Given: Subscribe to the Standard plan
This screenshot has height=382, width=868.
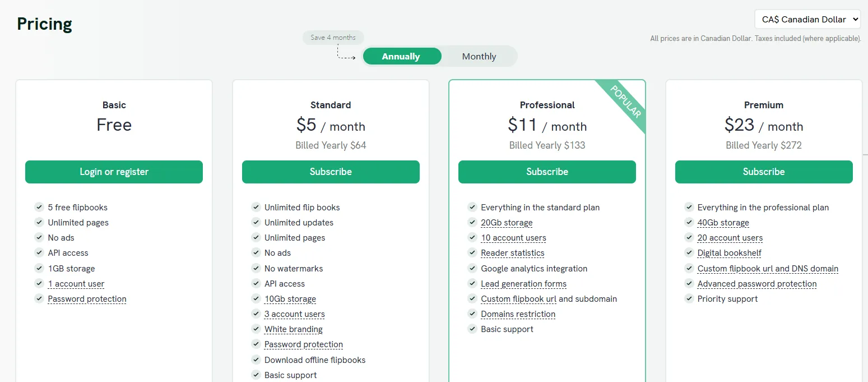Looking at the screenshot, I should click(331, 172).
